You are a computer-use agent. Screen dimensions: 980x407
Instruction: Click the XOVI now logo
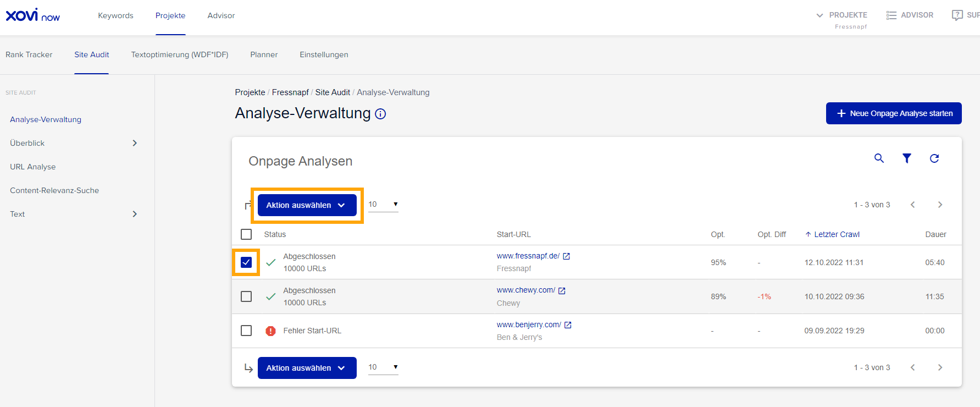coord(32,15)
